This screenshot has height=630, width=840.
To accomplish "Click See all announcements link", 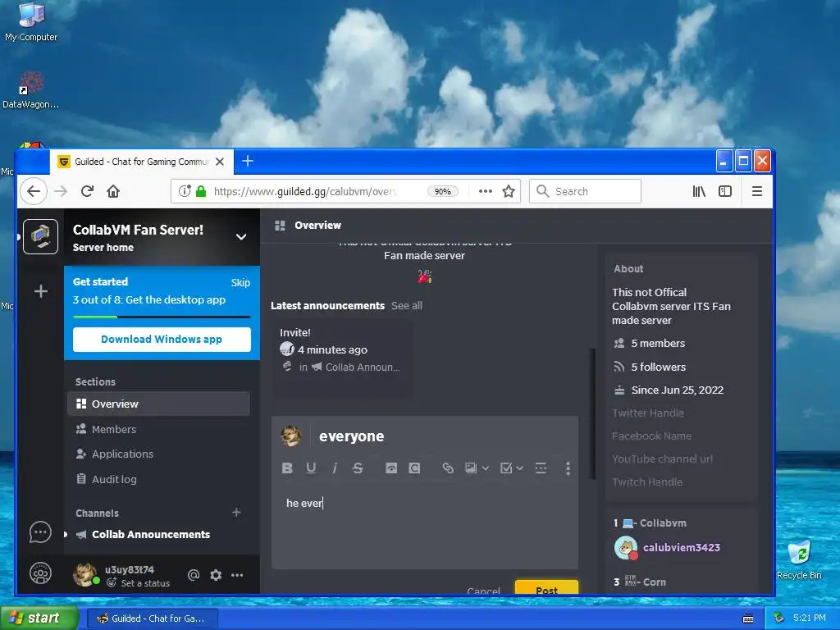I will click(407, 306).
